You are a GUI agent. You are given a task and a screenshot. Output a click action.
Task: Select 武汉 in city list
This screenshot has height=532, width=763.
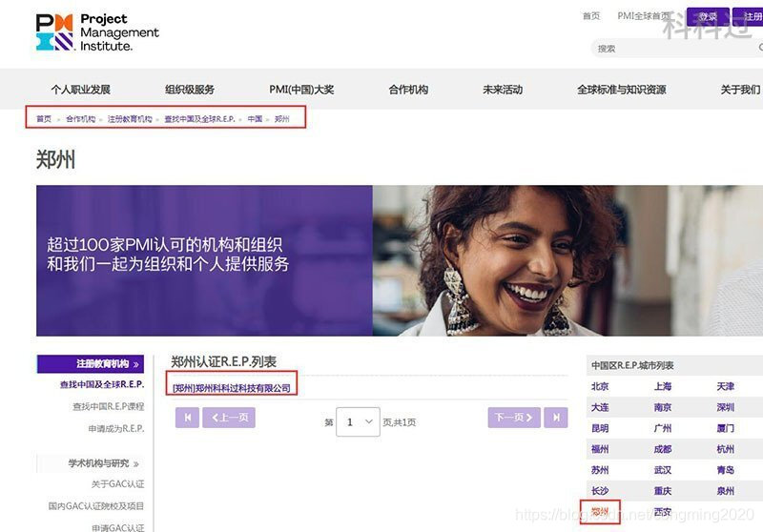click(x=663, y=470)
